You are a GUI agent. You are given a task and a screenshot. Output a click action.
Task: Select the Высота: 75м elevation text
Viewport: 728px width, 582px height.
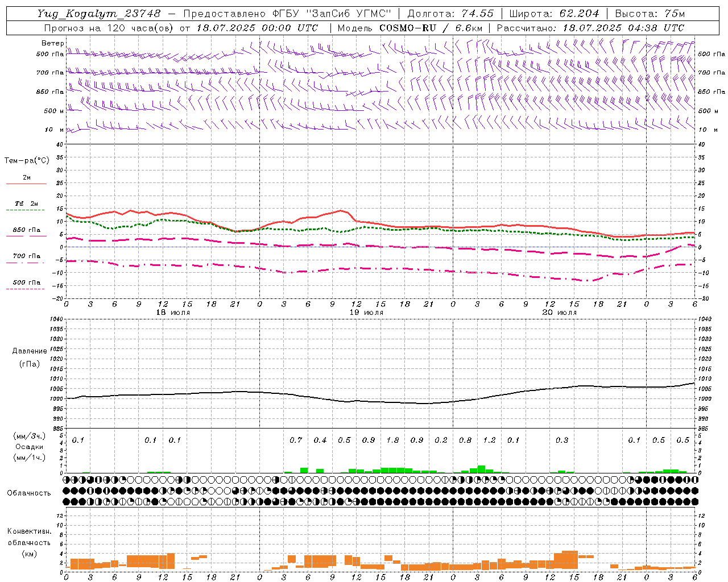(650, 14)
